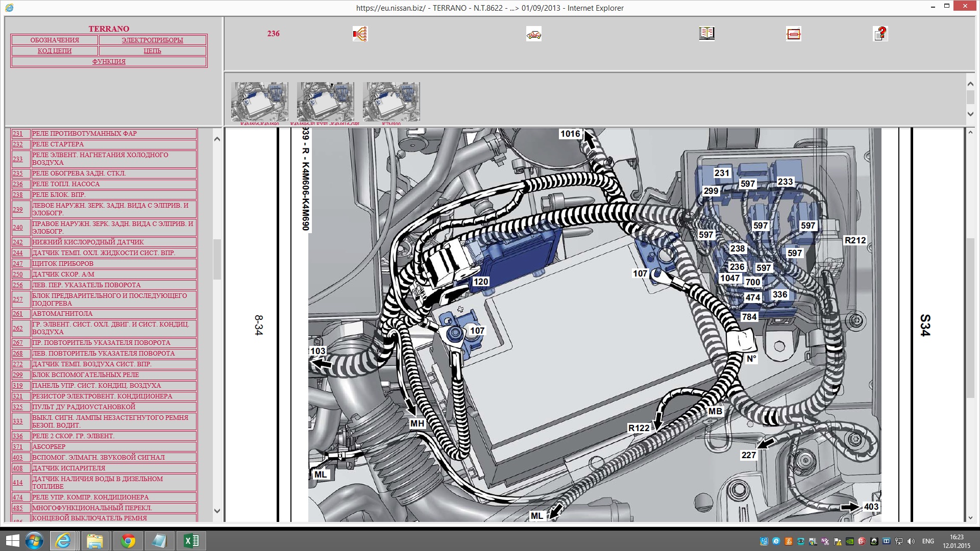Click code 474 РЕЛЕ УПР. КОМПР. КОНДИЦИОНЕРА
The height and width of the screenshot is (551, 980).
click(18, 497)
